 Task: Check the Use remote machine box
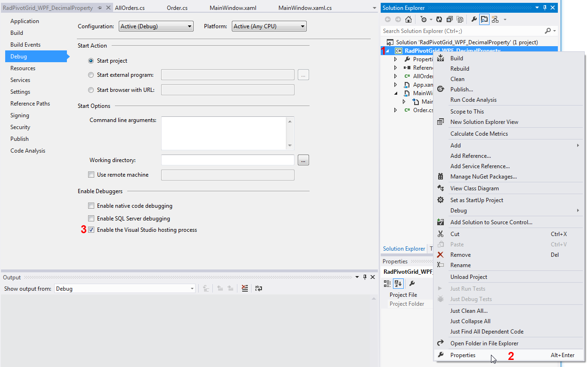[x=91, y=175]
